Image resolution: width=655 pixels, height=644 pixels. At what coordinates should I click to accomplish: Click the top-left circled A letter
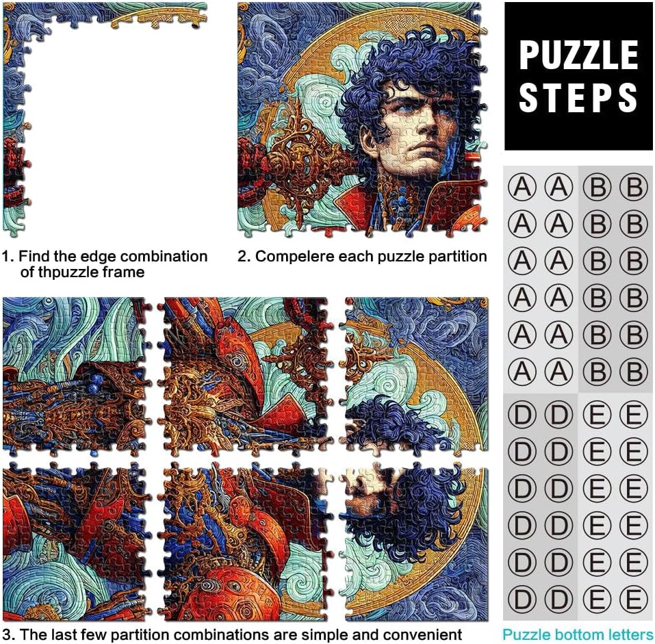522,187
